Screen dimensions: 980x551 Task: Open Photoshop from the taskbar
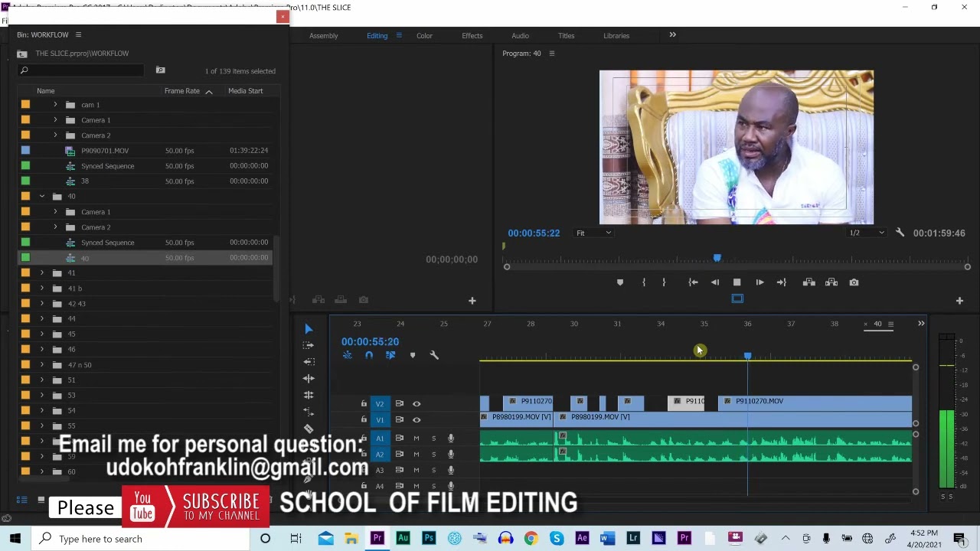429,539
